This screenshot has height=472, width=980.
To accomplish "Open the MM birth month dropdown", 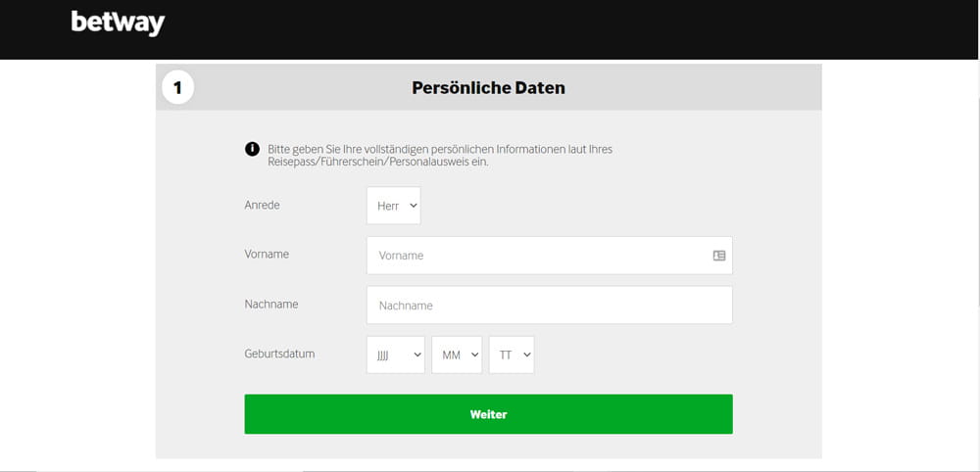I will click(457, 354).
